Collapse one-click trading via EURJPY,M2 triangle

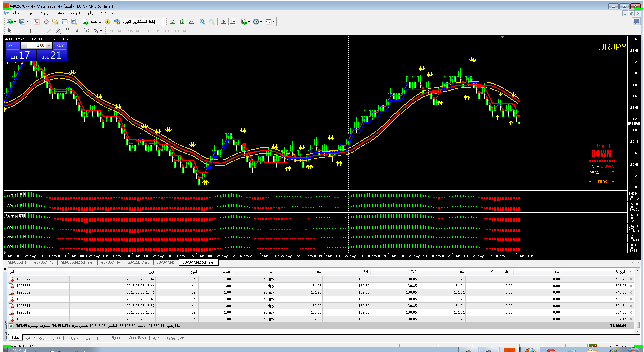[x=6, y=39]
